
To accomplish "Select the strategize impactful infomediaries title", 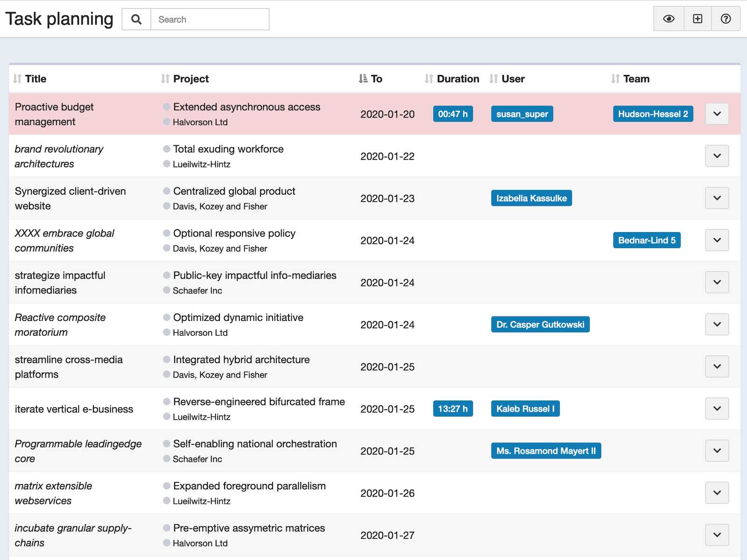I will click(x=60, y=283).
